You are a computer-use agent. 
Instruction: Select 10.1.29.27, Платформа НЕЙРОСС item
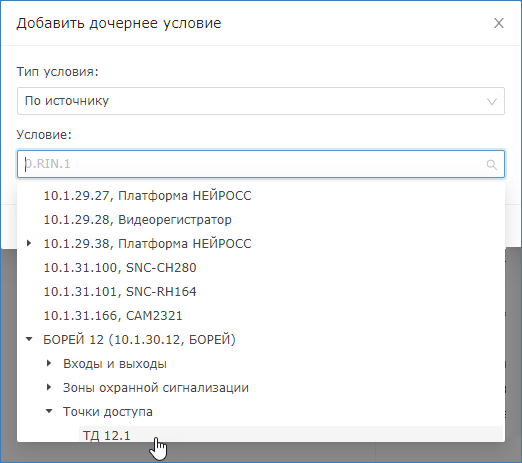[x=147, y=196]
